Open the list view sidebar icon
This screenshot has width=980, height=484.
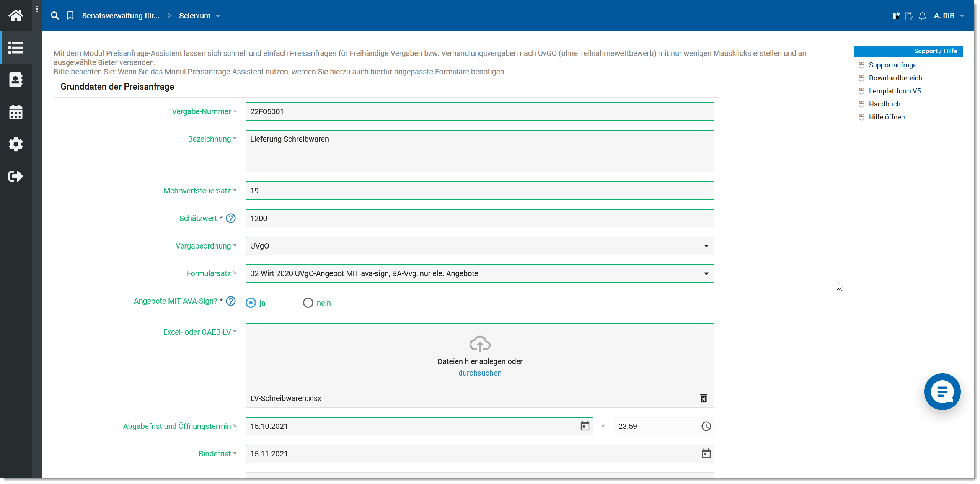(16, 48)
